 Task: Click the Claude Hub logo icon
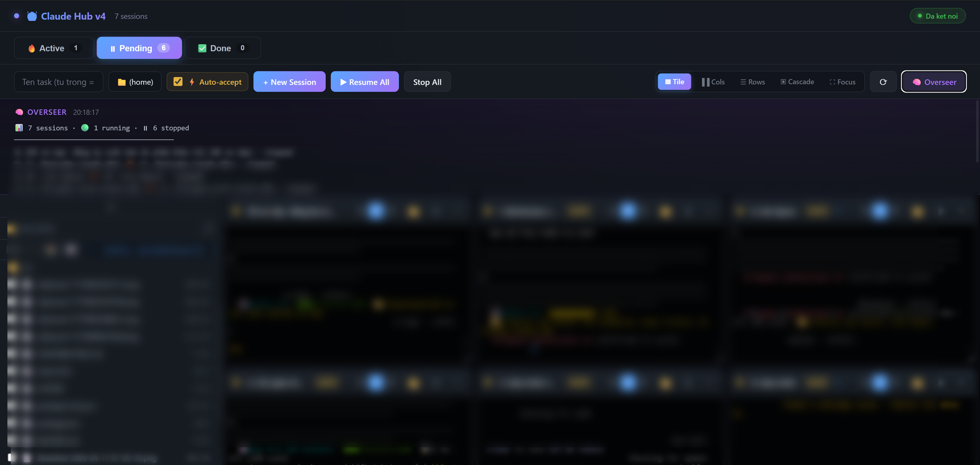[x=32, y=16]
